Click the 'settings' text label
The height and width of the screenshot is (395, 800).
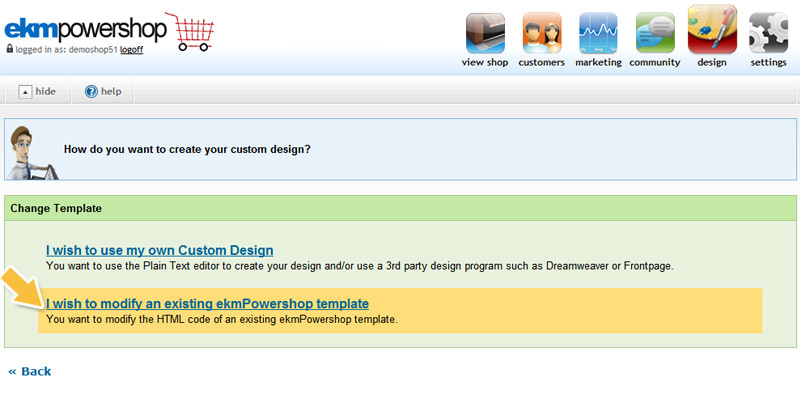768,62
